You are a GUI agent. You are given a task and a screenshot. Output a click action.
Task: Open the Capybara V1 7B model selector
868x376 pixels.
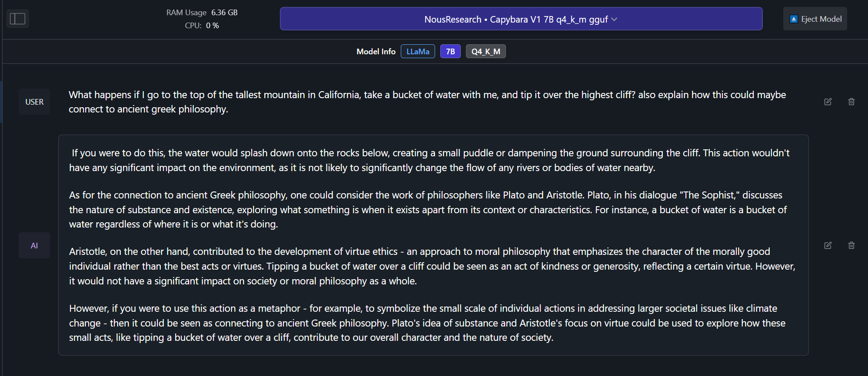point(521,19)
